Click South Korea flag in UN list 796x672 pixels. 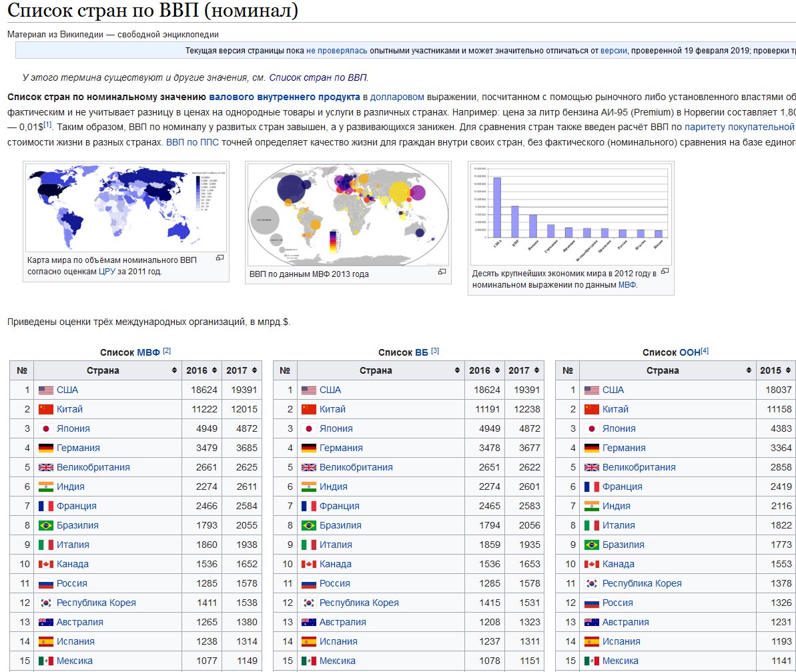click(591, 583)
